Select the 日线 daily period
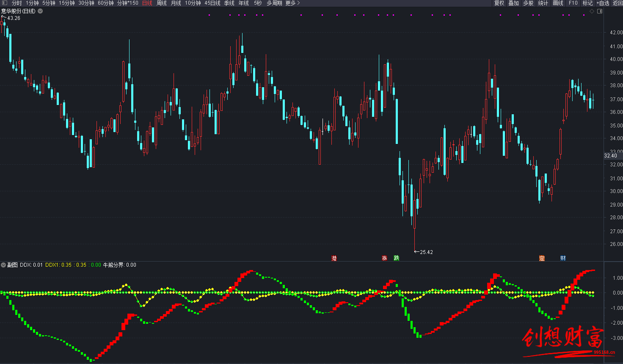Viewport: 623px width, 364px height. (147, 3)
